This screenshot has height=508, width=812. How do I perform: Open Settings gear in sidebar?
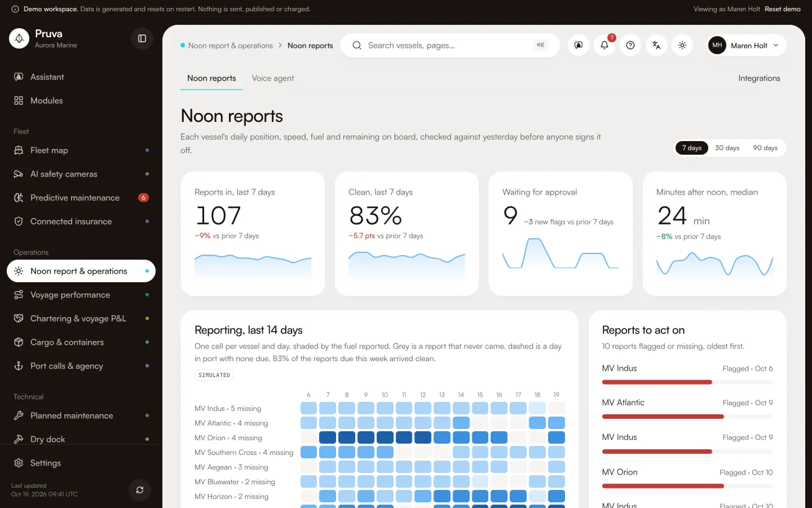tap(19, 463)
